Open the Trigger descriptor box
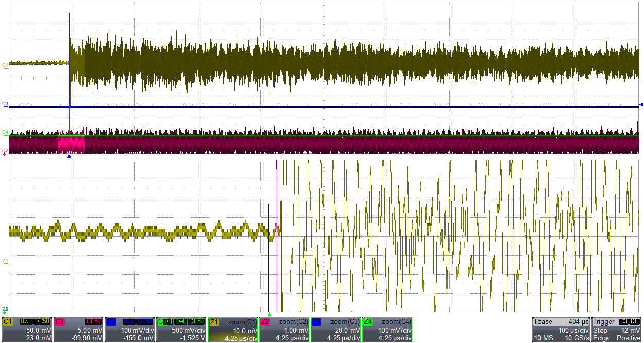Screen dimensions: 644x343 (617, 330)
